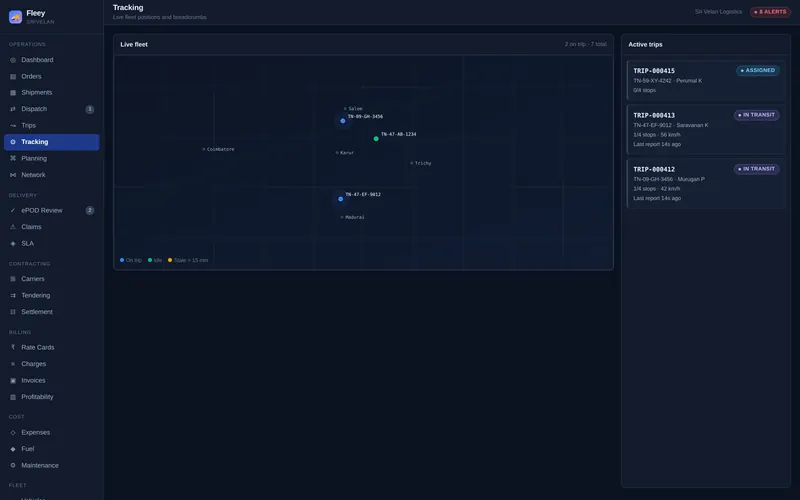The height and width of the screenshot is (500, 800).
Task: Select Planning in the sidebar
Action: (52, 158)
